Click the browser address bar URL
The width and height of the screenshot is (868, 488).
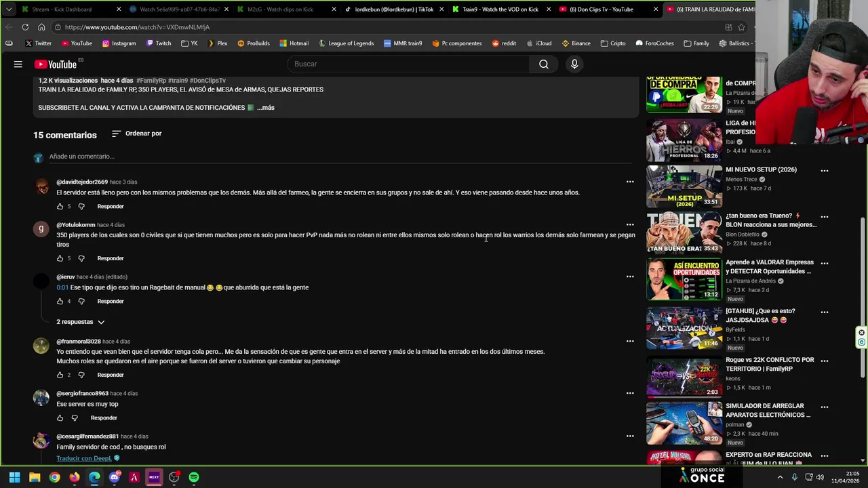137,27
